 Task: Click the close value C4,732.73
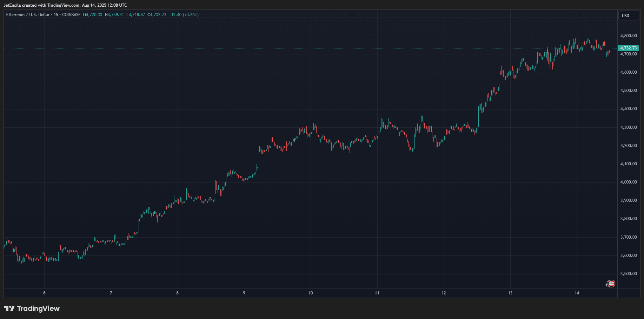(157, 15)
